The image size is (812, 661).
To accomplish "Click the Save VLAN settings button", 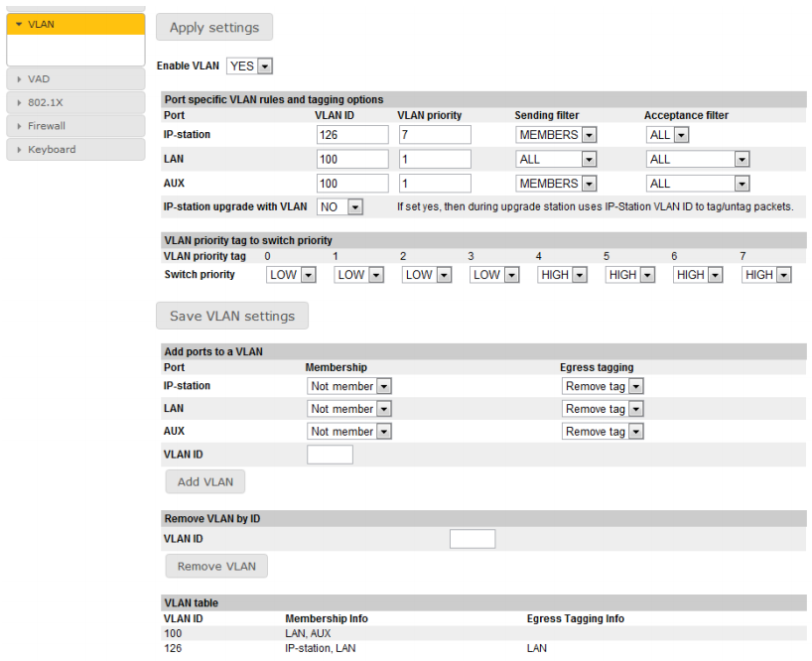I will (232, 316).
